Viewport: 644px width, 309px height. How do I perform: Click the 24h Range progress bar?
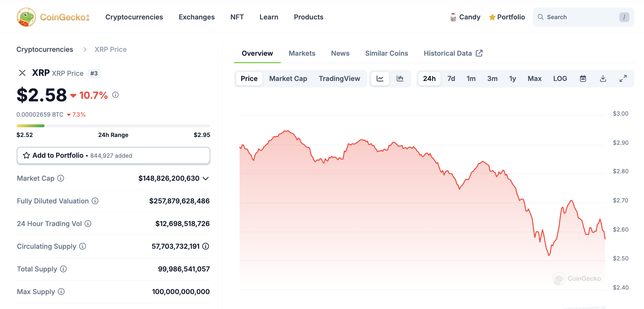(x=113, y=126)
